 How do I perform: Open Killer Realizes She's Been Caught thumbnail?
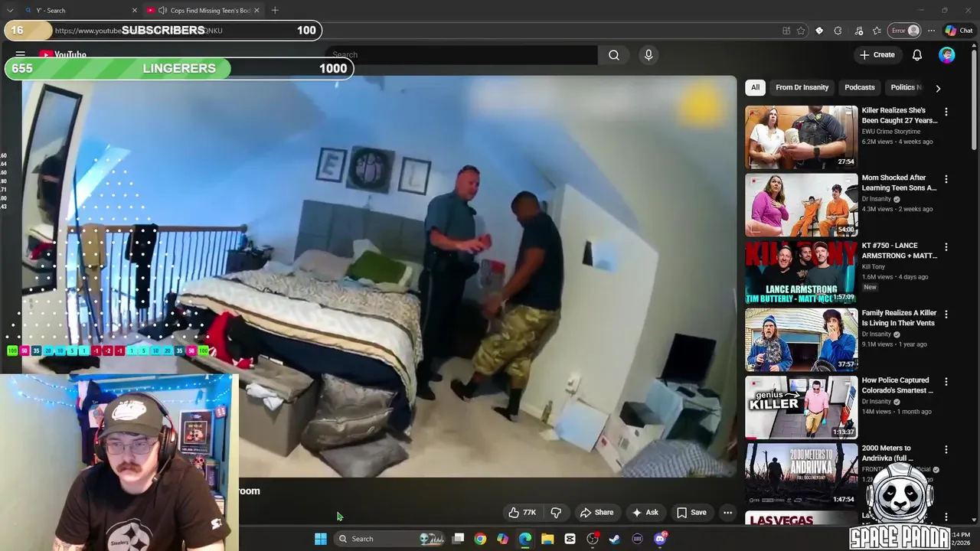click(x=802, y=137)
